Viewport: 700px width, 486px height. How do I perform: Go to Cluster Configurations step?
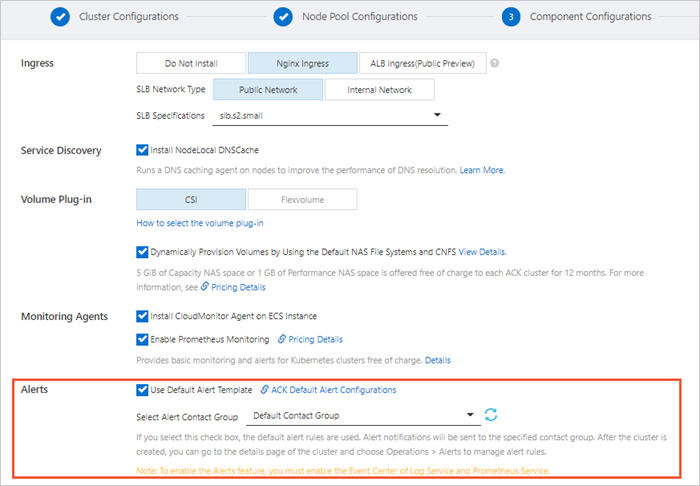pos(129,17)
